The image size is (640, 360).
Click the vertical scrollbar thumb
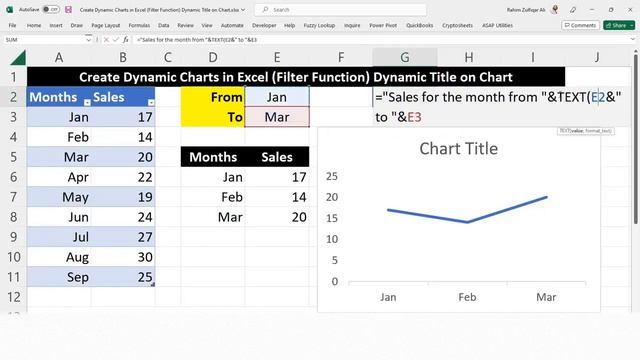click(x=636, y=139)
